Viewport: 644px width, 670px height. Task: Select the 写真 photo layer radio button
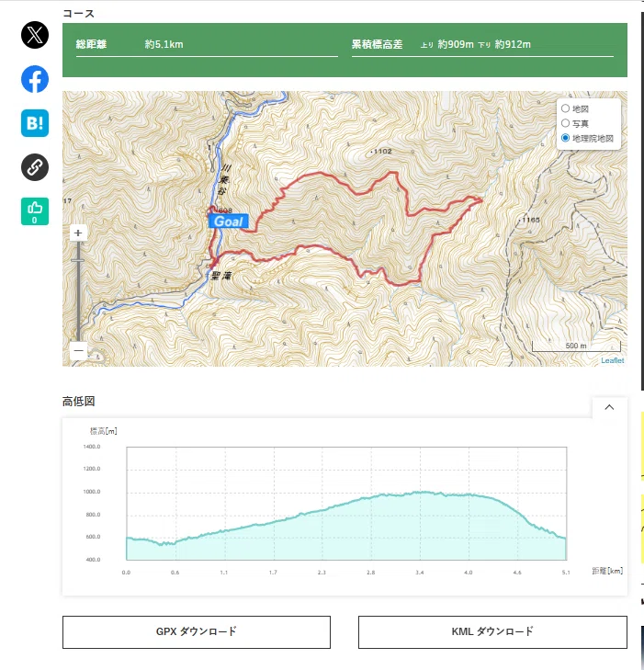(x=565, y=123)
